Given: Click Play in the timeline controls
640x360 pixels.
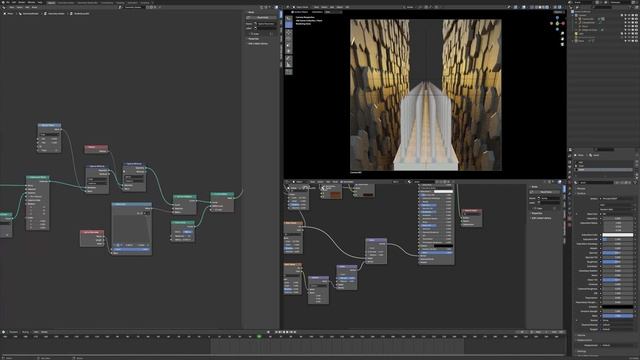Looking at the screenshot, I should pyautogui.click(x=287, y=332).
